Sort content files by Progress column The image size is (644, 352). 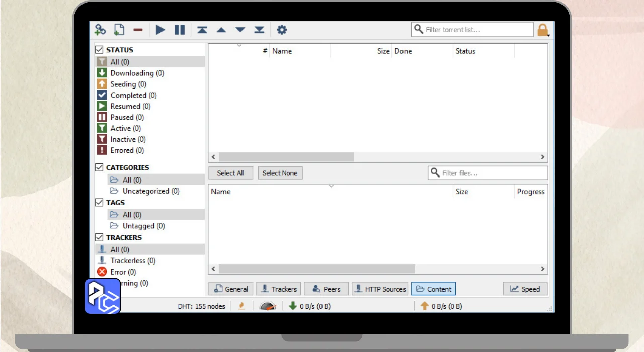tap(531, 192)
